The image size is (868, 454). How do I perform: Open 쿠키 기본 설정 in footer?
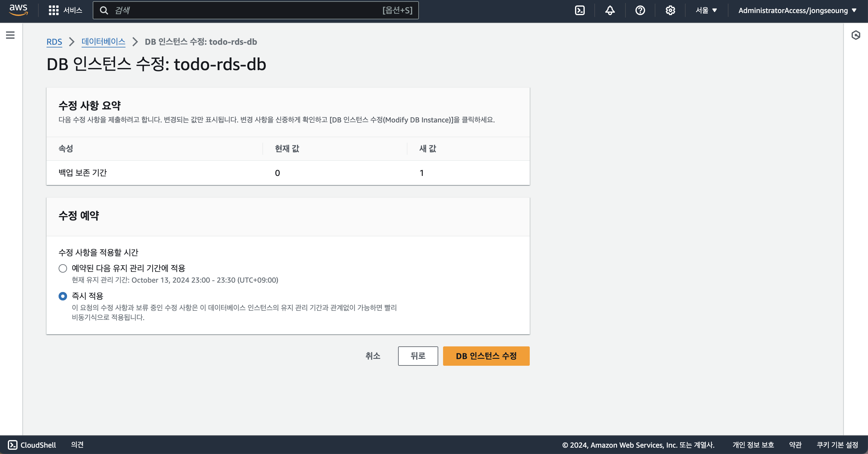(x=837, y=445)
